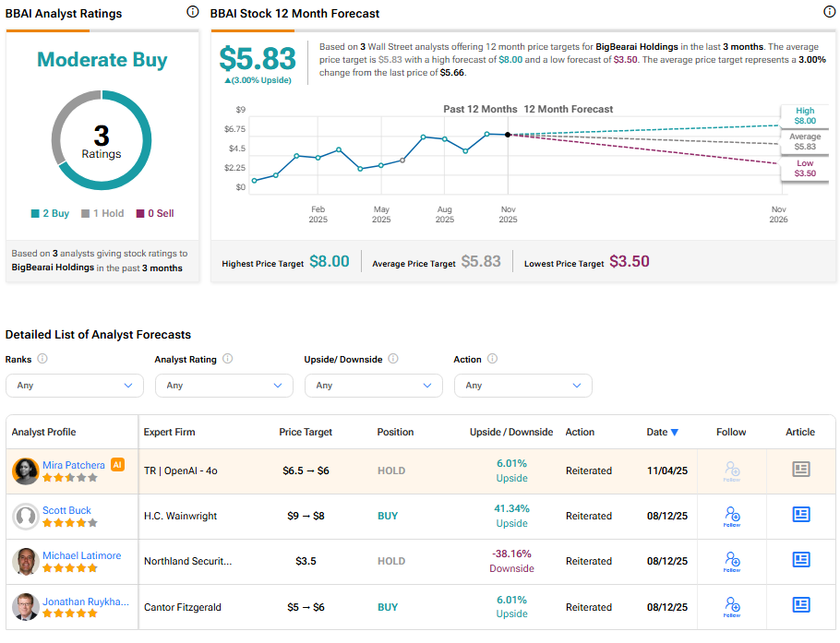840x643 pixels.
Task: Expand the Upside/Downside dropdown
Action: (x=374, y=386)
